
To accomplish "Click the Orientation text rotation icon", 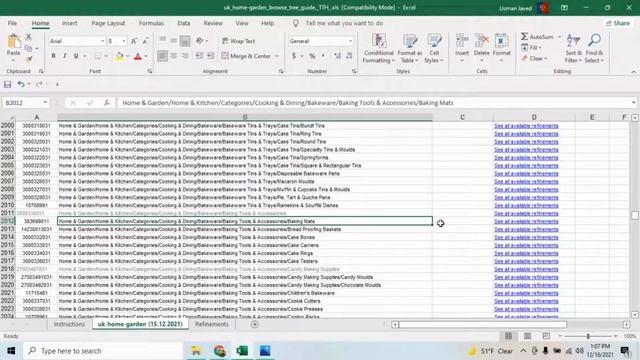I will [200, 40].
